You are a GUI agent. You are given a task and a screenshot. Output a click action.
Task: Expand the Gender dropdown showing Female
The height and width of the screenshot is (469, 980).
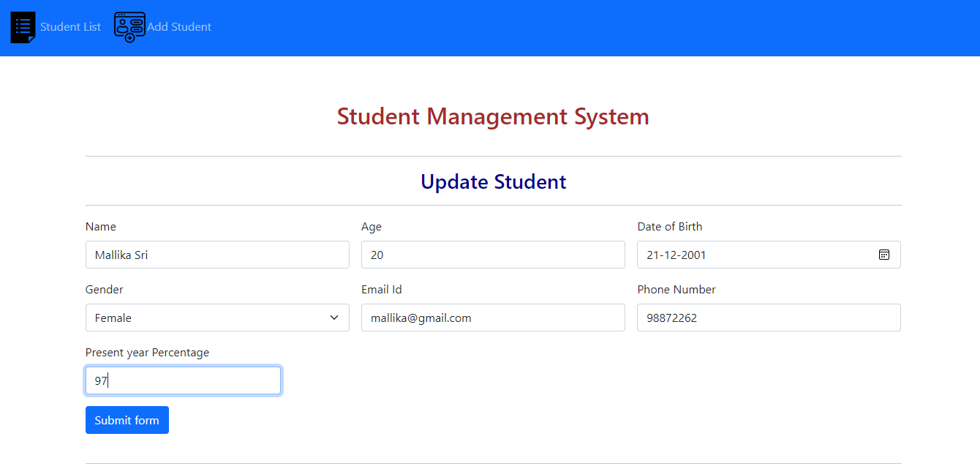[x=217, y=318]
